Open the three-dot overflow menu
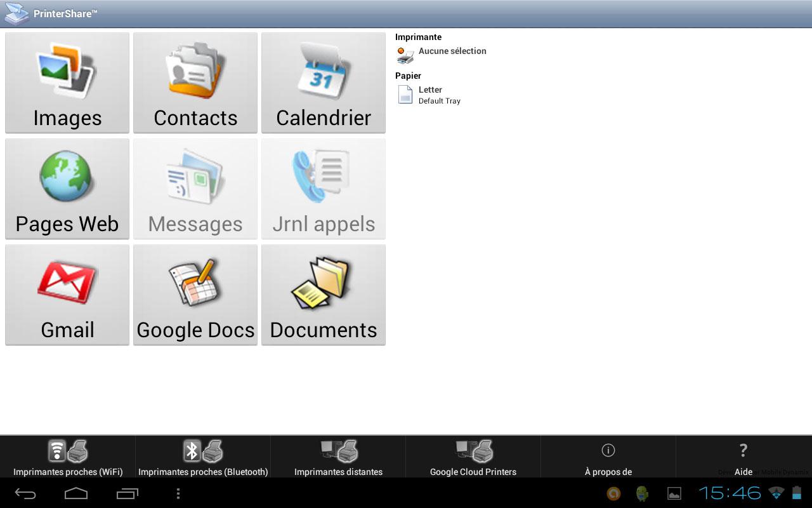 (178, 493)
